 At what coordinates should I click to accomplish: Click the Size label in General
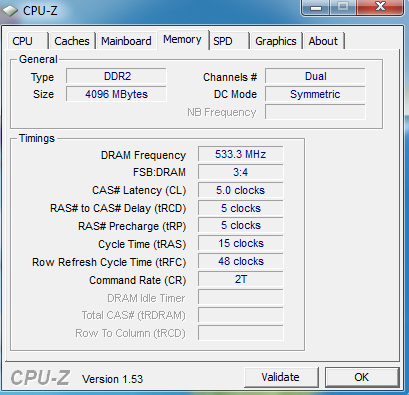point(43,94)
